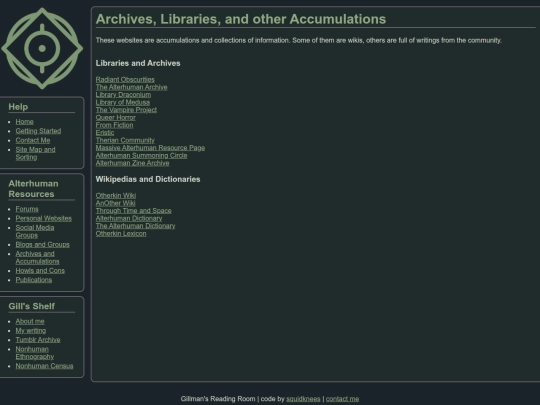The height and width of the screenshot is (405, 540).
Task: Open Contact Me in the Help menu
Action: pos(33,140)
